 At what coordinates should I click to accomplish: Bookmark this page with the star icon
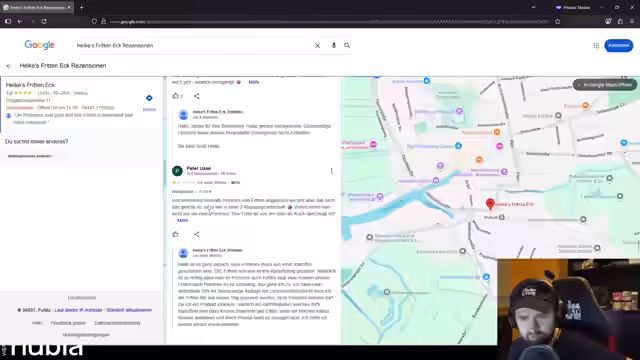(x=558, y=22)
